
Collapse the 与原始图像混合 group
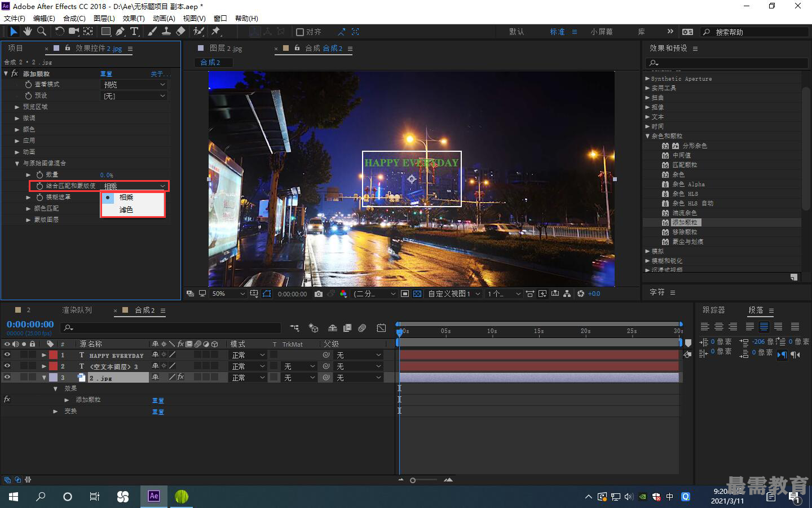coord(17,163)
